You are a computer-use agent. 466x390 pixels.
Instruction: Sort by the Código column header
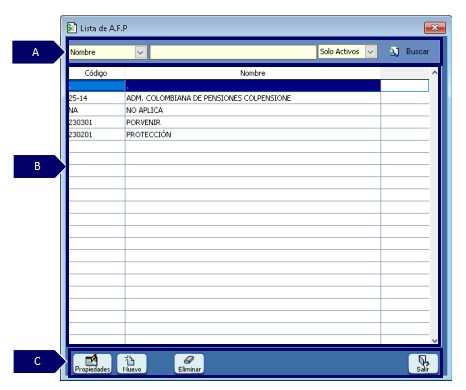(x=96, y=73)
